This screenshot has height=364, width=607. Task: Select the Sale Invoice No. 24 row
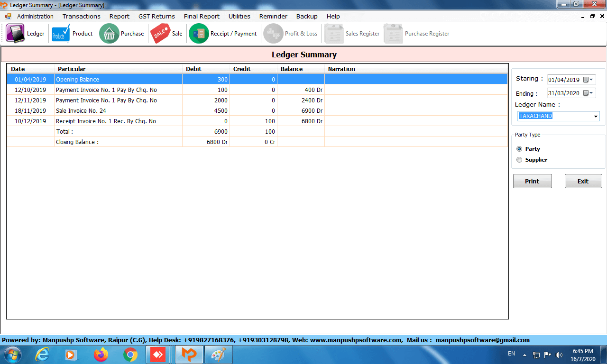click(257, 110)
